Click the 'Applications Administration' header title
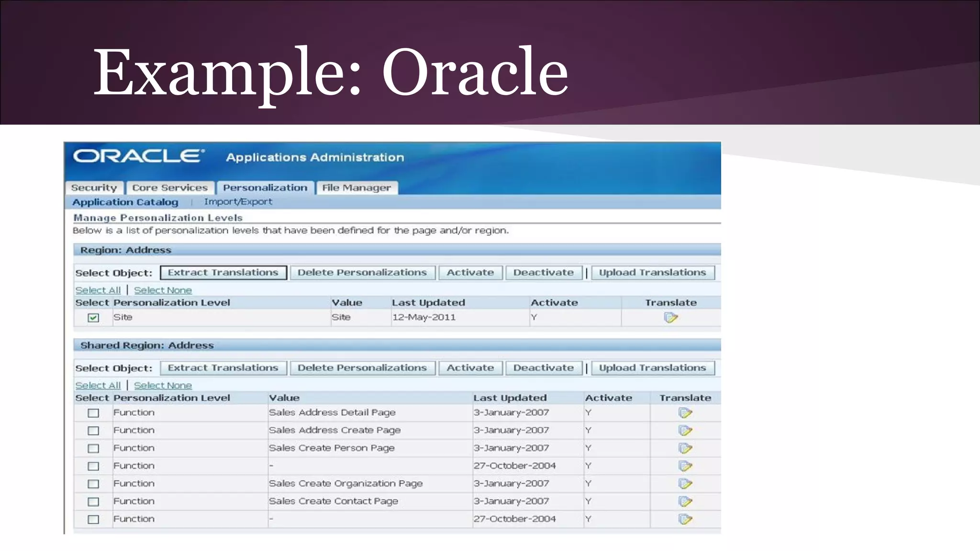 click(315, 157)
